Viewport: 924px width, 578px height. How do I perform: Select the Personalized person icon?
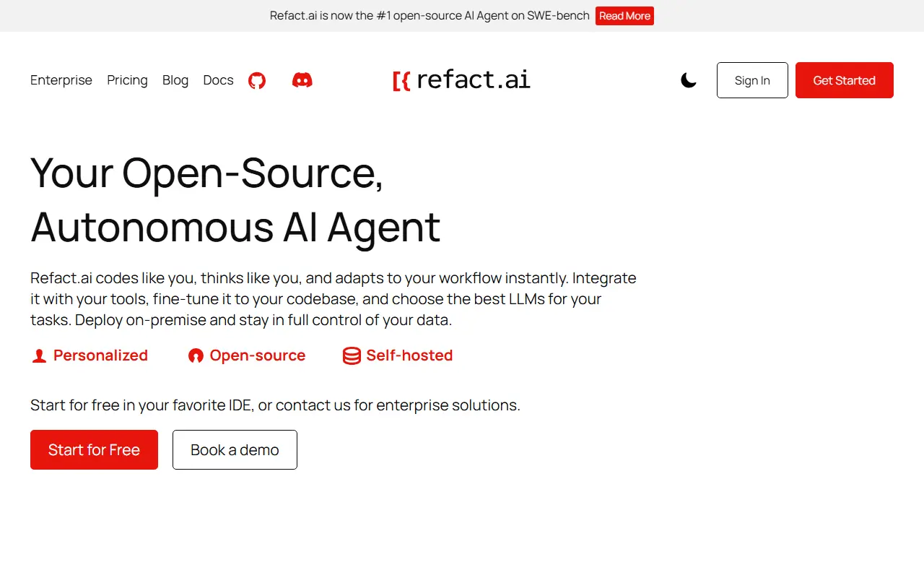click(39, 355)
